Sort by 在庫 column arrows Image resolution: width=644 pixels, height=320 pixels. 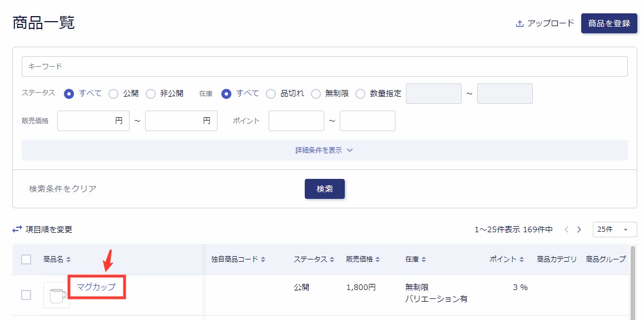click(423, 259)
